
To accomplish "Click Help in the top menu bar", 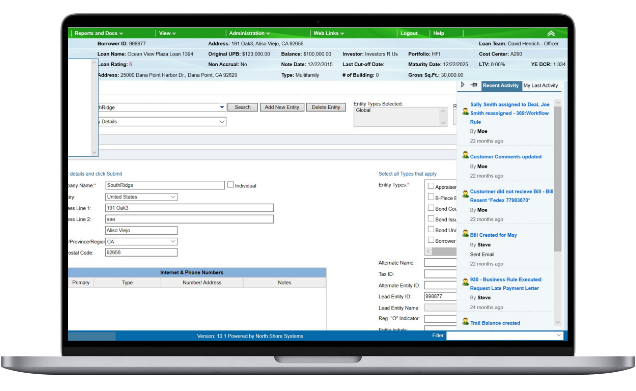I will 438,33.
